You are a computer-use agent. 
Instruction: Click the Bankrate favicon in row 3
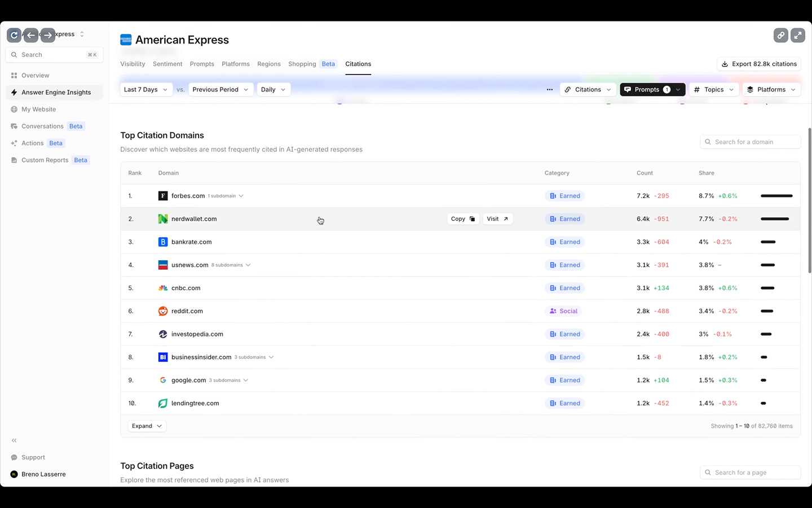(163, 242)
